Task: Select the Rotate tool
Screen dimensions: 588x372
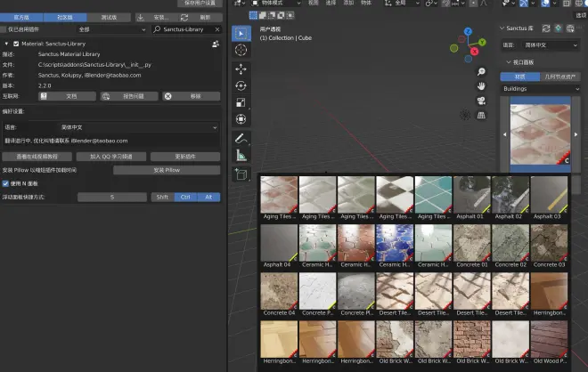Action: click(241, 85)
